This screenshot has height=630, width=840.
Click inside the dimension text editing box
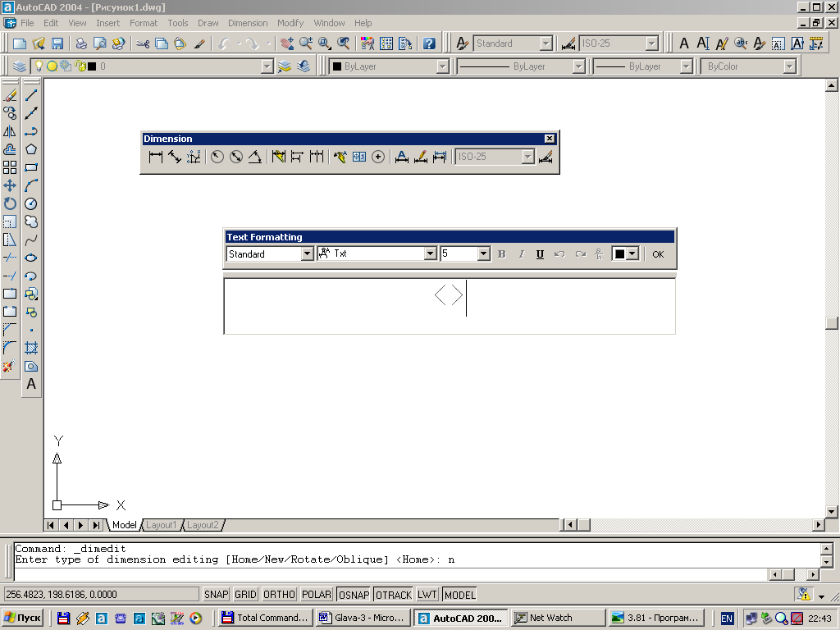pyautogui.click(x=450, y=306)
